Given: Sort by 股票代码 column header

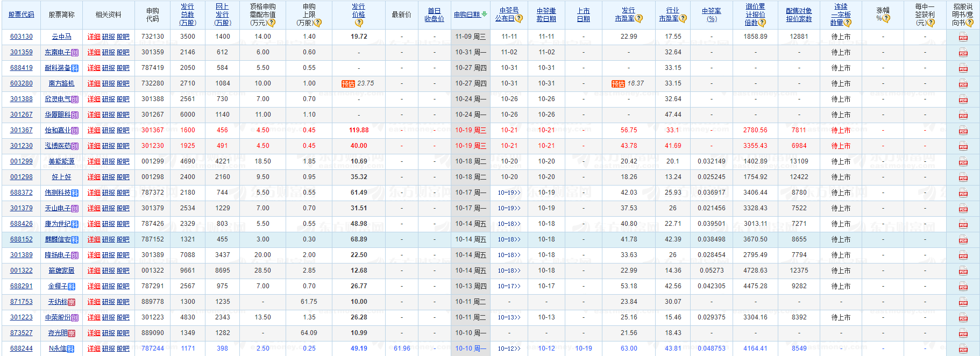Looking at the screenshot, I should pos(22,15).
